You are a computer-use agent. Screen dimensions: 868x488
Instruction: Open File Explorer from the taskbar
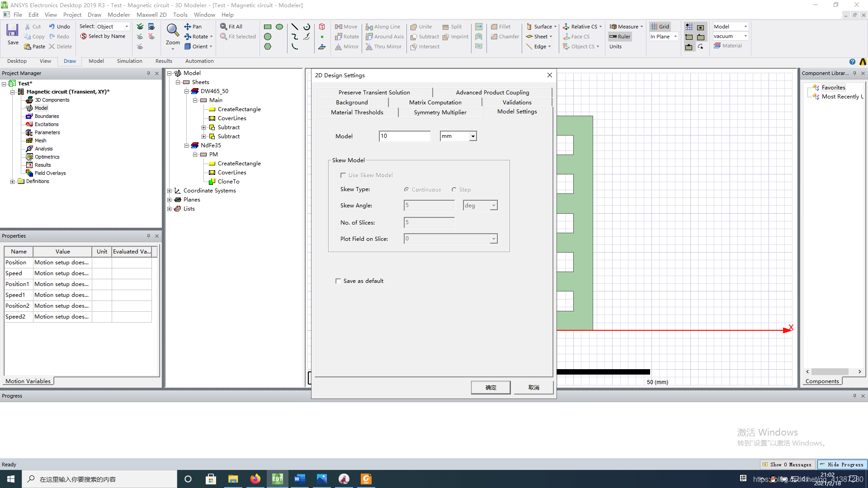click(233, 479)
